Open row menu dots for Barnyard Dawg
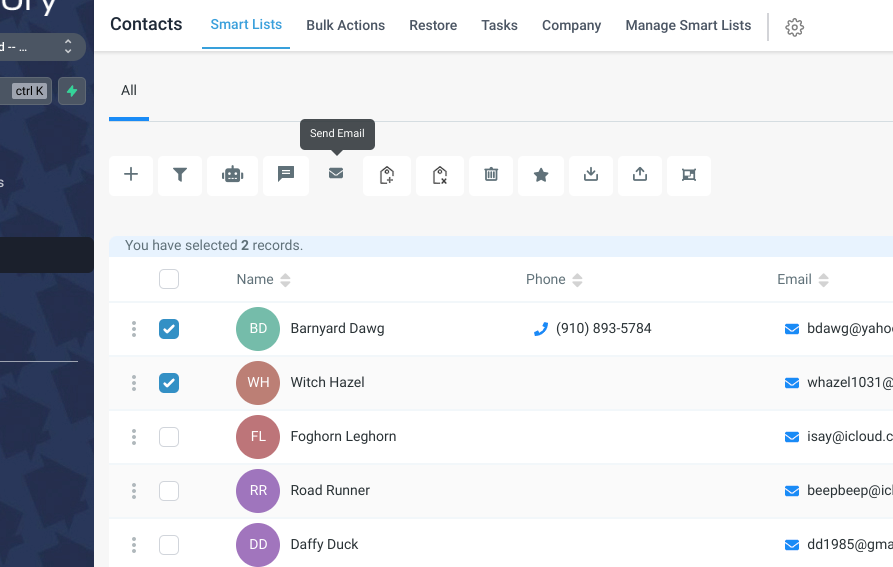The width and height of the screenshot is (893, 567). 134,329
